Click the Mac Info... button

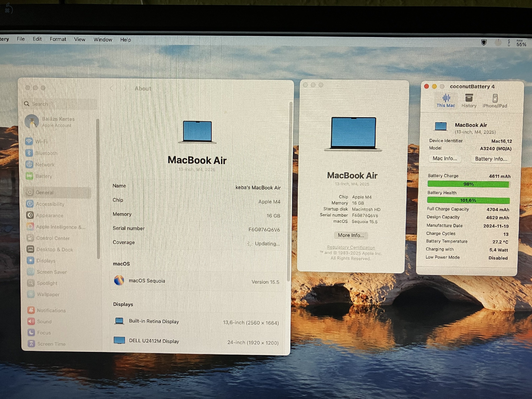445,159
